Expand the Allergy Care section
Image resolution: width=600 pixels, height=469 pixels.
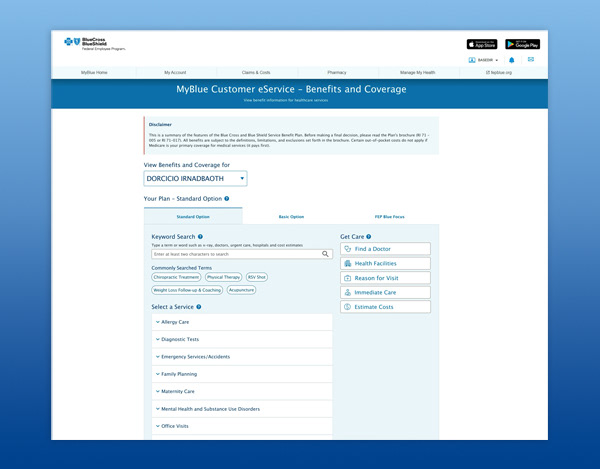[242, 322]
